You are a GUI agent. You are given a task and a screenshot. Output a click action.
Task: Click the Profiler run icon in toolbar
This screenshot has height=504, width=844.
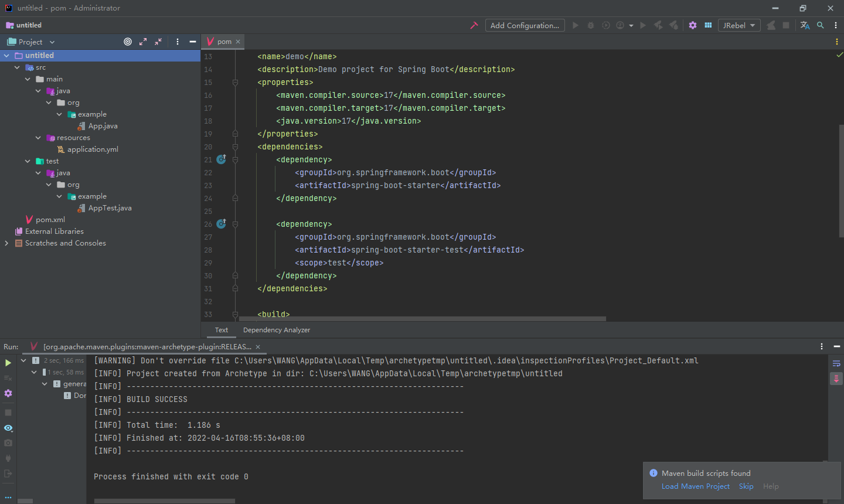[x=620, y=25]
